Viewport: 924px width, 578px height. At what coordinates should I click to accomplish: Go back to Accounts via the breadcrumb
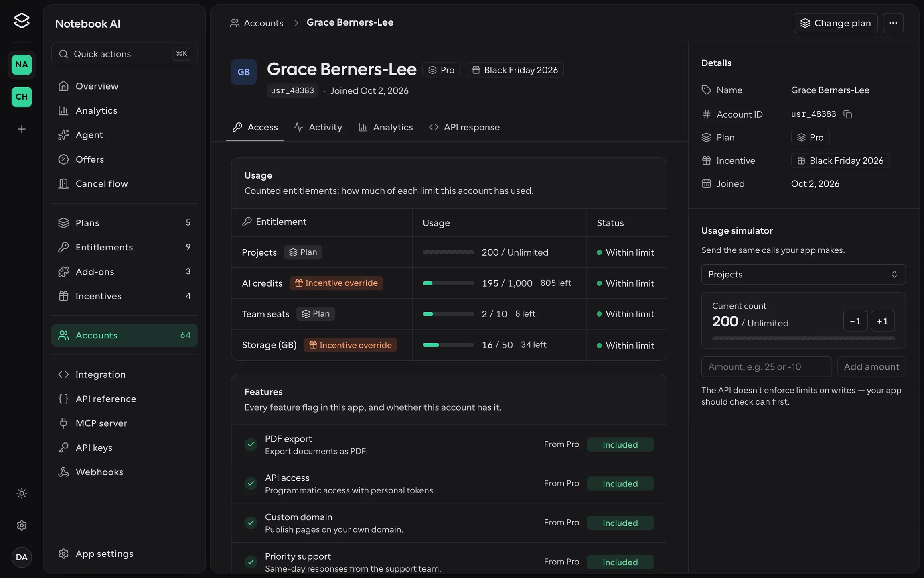click(x=257, y=23)
